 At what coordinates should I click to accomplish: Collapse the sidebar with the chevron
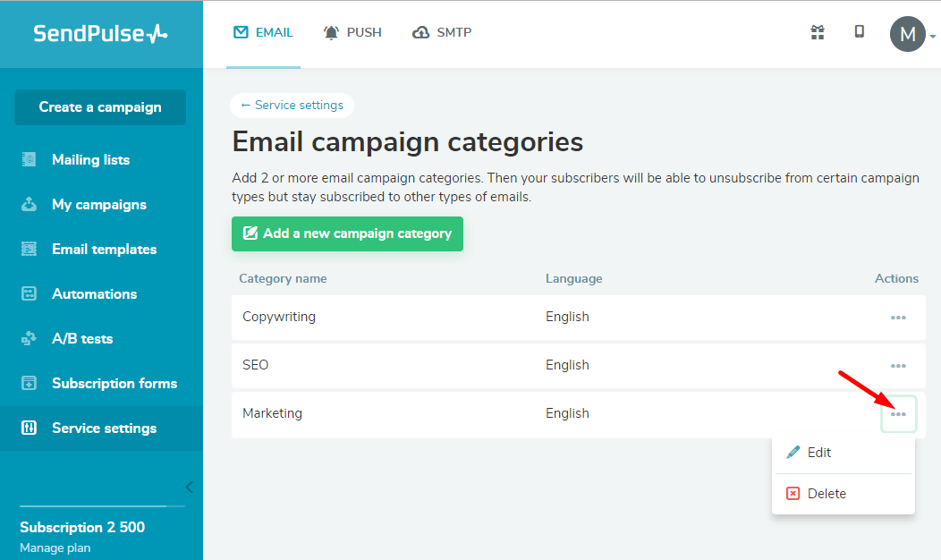coord(189,487)
